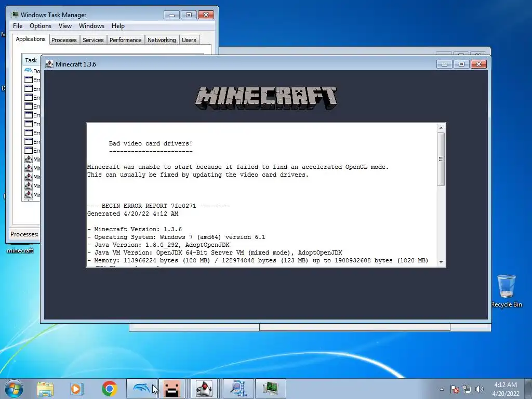532x399 pixels.
Task: Click the 'Operating System: Windows 7' line
Action: pyautogui.click(x=177, y=237)
